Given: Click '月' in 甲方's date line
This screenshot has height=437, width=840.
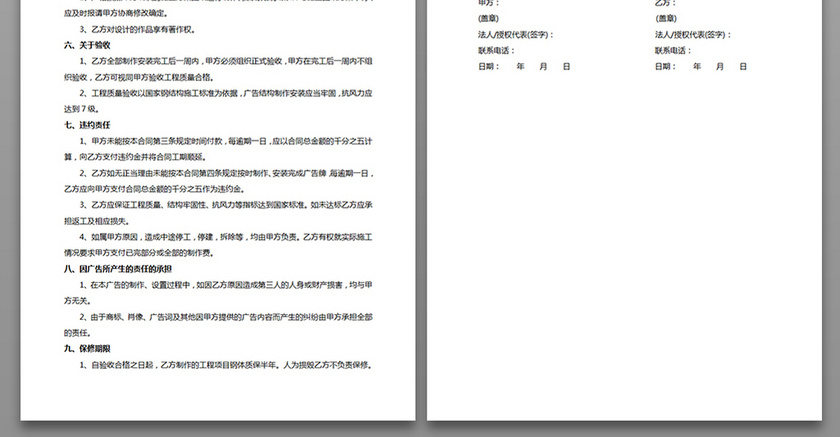Looking at the screenshot, I should [543, 67].
